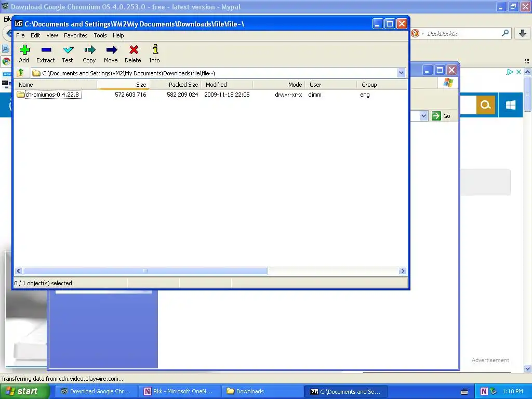Click the AdChoices triangle icon
This screenshot has width=532, height=399.
coord(510,72)
